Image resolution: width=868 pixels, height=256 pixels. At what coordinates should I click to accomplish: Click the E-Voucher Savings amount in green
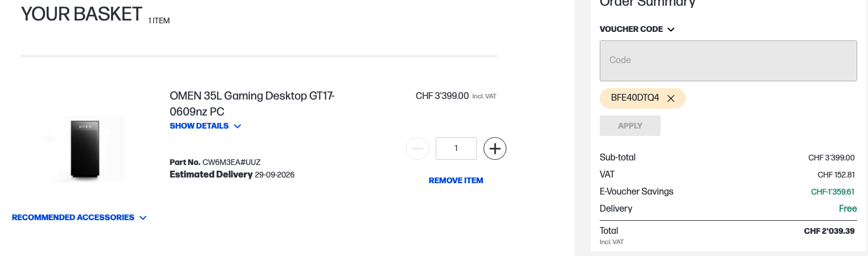833,192
